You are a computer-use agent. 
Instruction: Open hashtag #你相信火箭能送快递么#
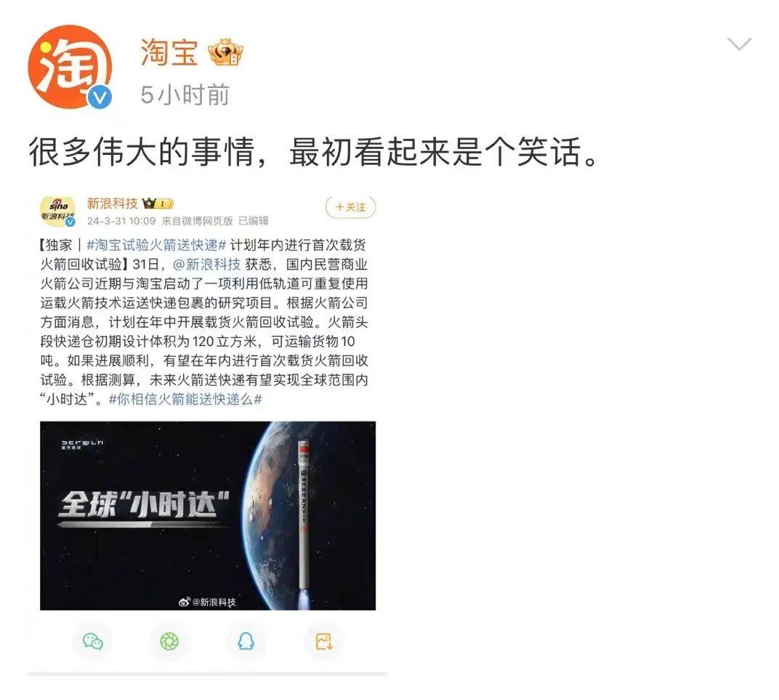(185, 399)
